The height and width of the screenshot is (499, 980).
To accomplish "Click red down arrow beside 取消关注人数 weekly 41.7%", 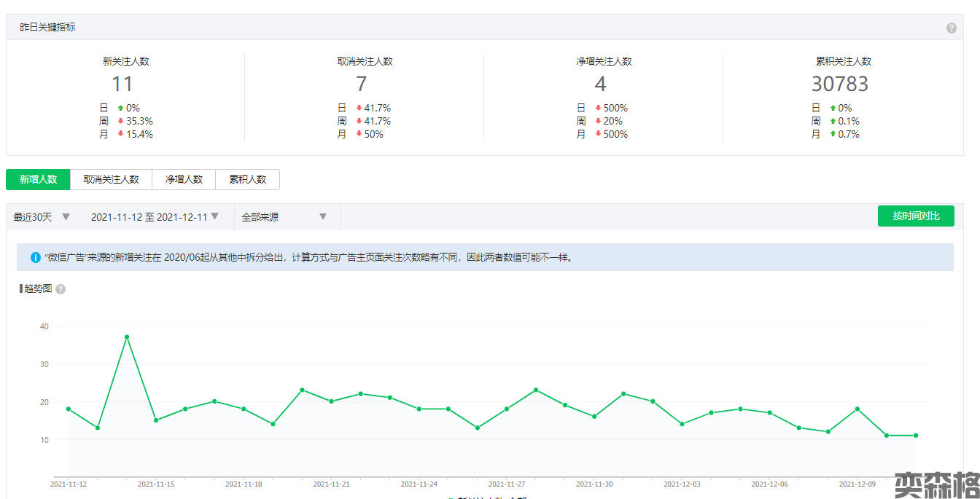I will (359, 121).
